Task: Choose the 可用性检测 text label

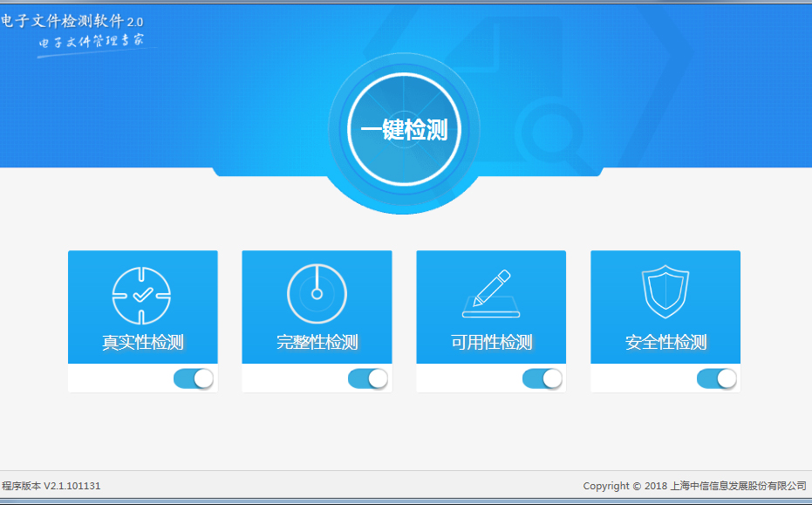Action: tap(491, 343)
